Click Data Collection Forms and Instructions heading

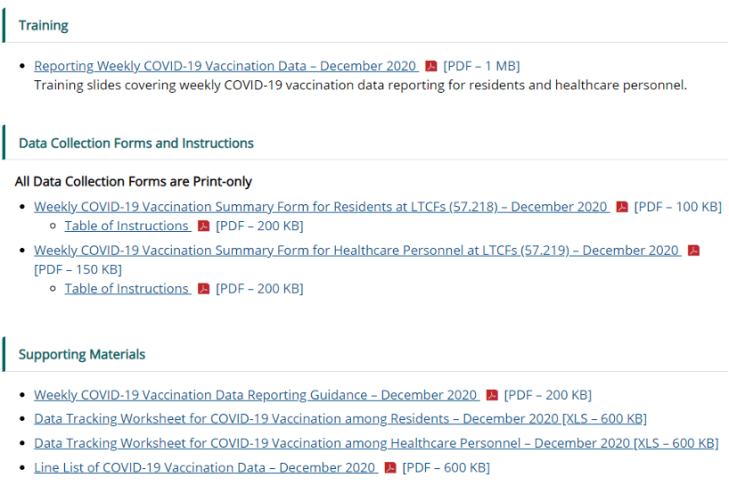coord(136,143)
